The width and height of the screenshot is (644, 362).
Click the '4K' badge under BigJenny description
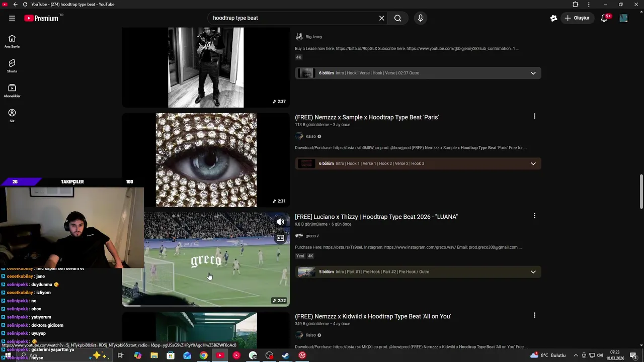coord(299,57)
